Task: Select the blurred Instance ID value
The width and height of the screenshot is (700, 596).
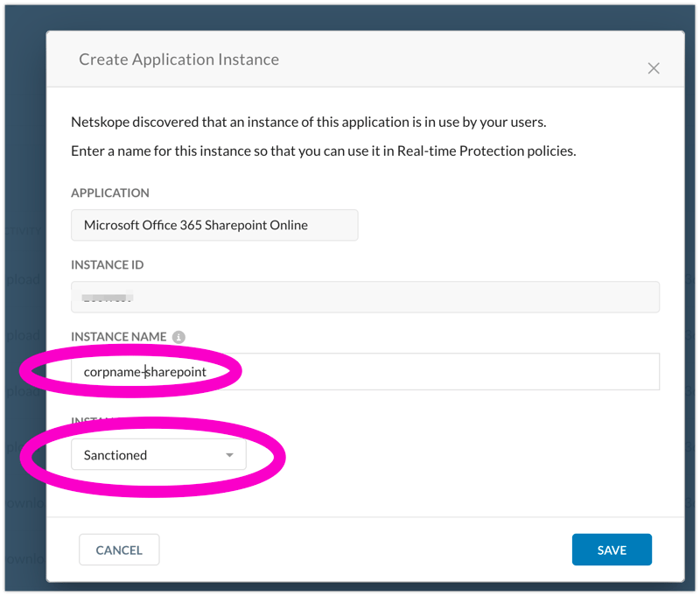Action: point(107,298)
